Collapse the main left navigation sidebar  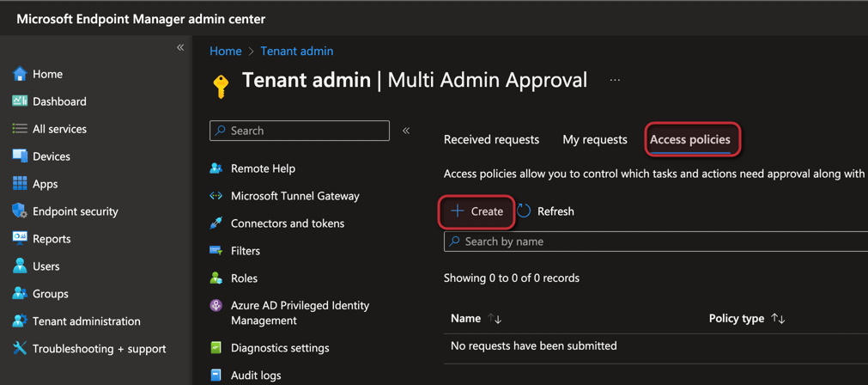[x=180, y=48]
